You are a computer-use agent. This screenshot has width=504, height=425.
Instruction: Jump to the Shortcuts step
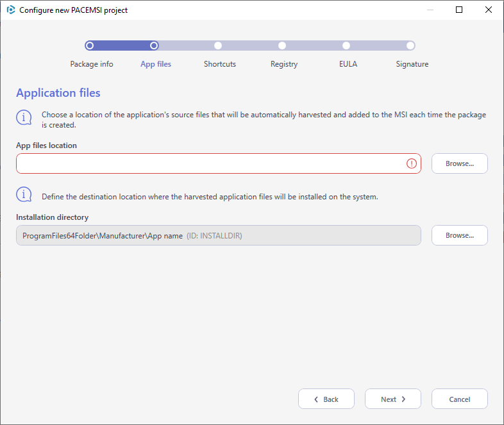coord(220,64)
